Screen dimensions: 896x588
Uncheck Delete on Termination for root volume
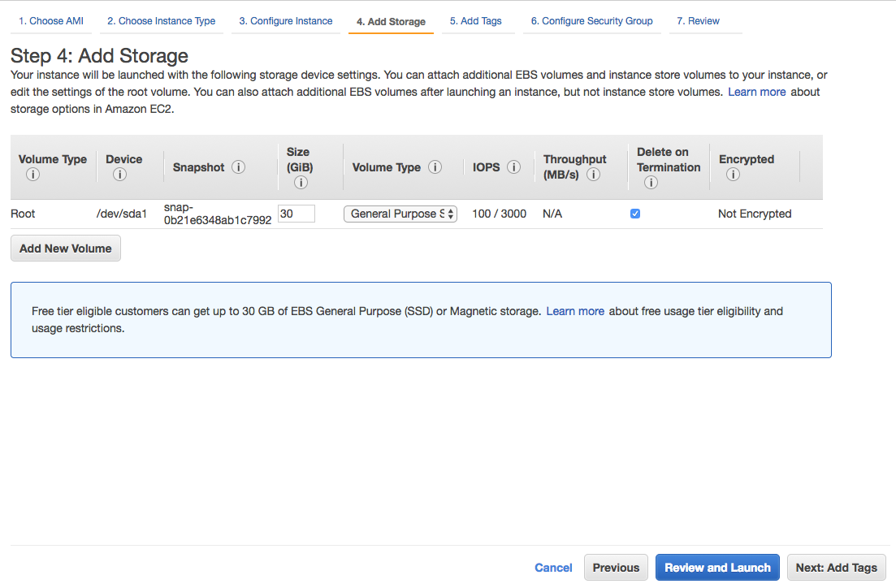[x=635, y=214]
